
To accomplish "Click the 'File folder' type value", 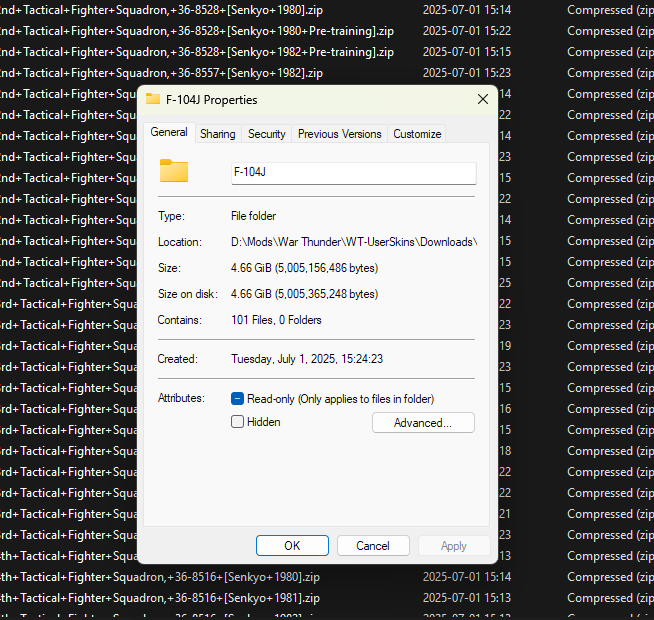I will pos(254,216).
